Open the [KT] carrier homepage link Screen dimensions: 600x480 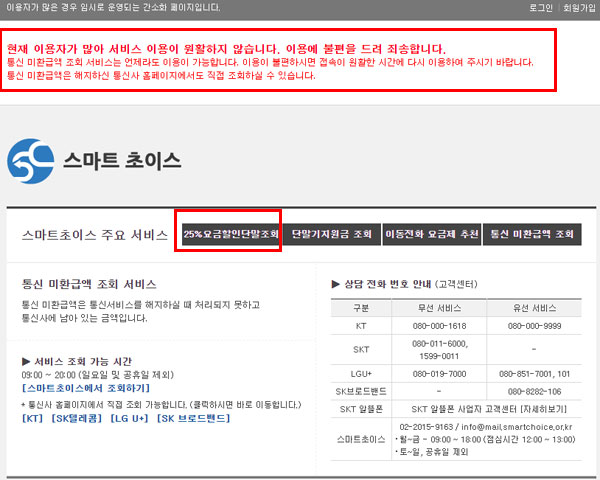tap(33, 418)
